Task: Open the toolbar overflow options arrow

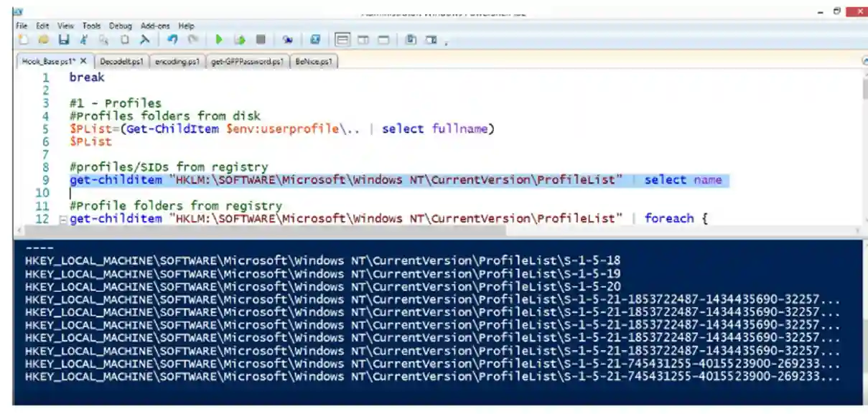Action: point(447,43)
